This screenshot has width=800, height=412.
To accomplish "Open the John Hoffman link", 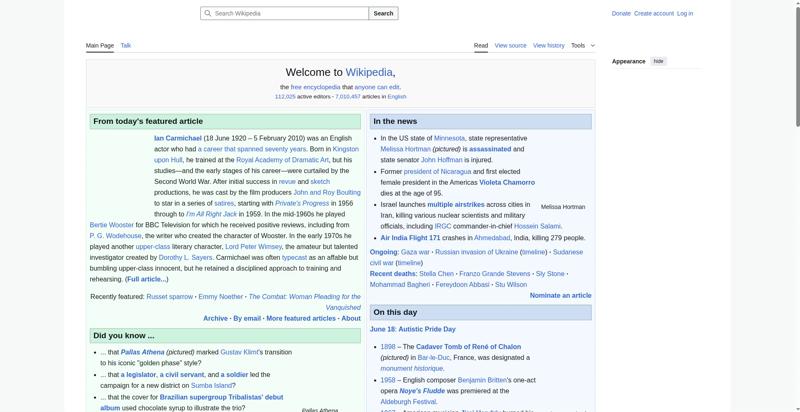I will point(442,160).
